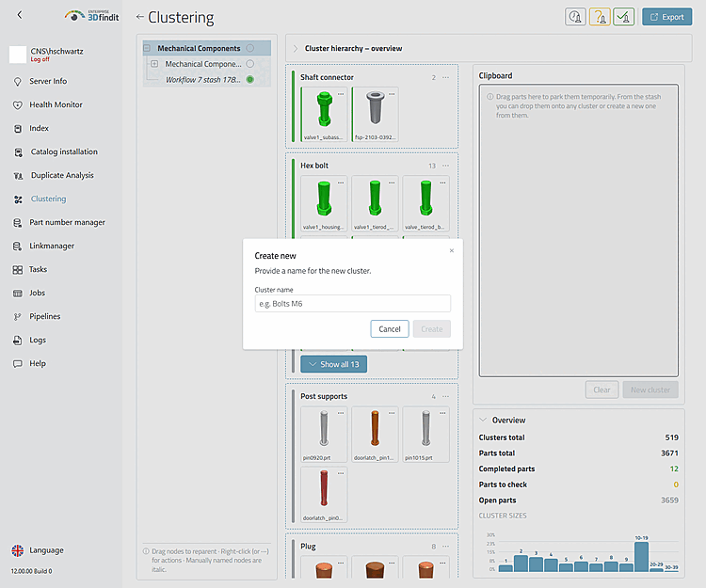Open the Shaft connector cluster options menu
The height and width of the screenshot is (588, 706).
tap(445, 77)
